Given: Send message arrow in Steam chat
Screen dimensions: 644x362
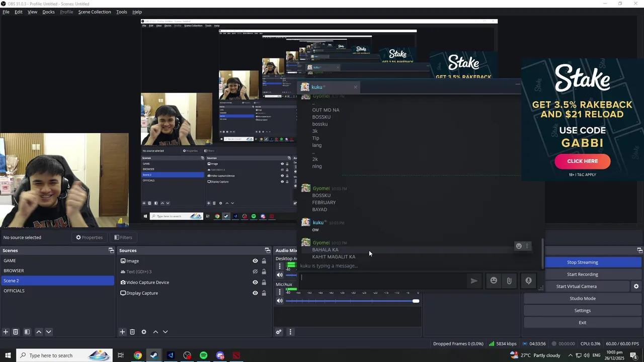Looking at the screenshot, I should coord(474,281).
